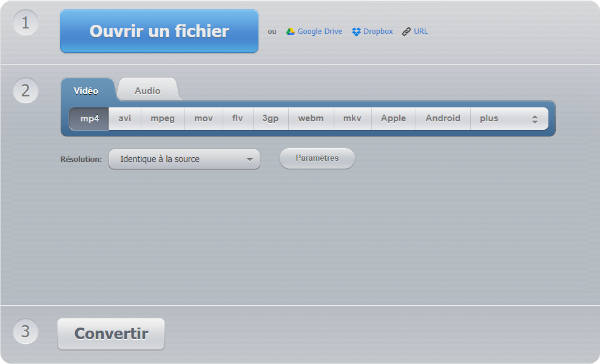Viewport: 600px width, 364px height.
Task: Select webm as the format
Action: pos(311,118)
